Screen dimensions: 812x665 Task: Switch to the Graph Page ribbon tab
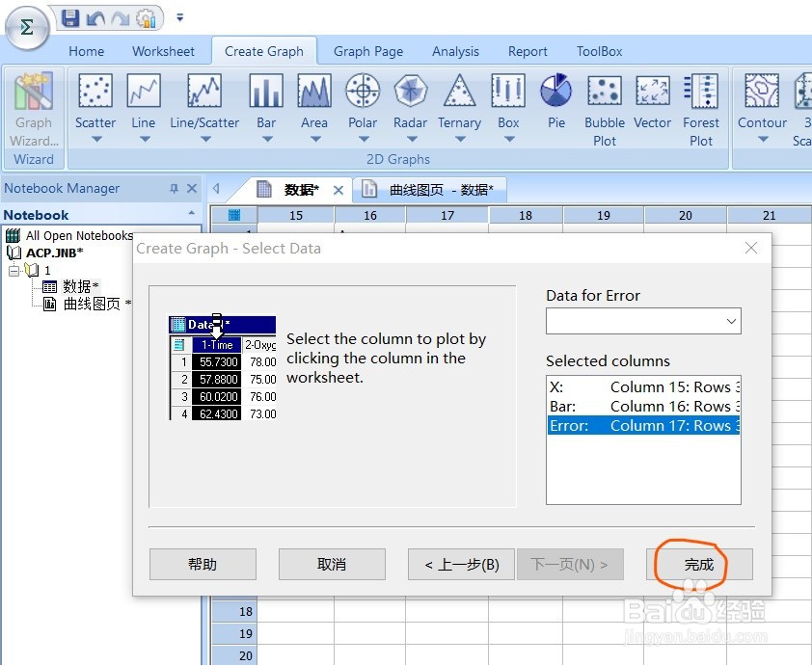368,51
